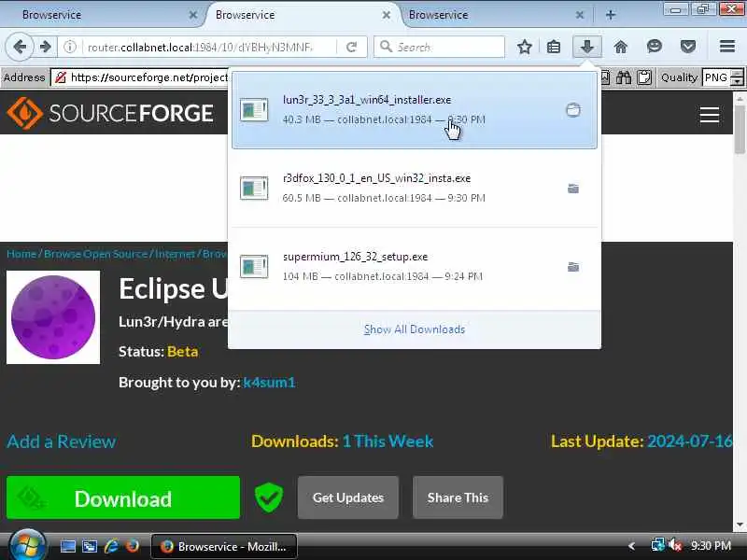Click the green Download button
747x560 pixels.
click(x=123, y=497)
